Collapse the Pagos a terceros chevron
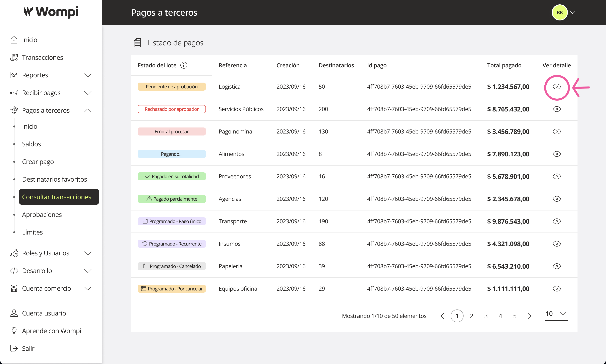 [x=88, y=110]
